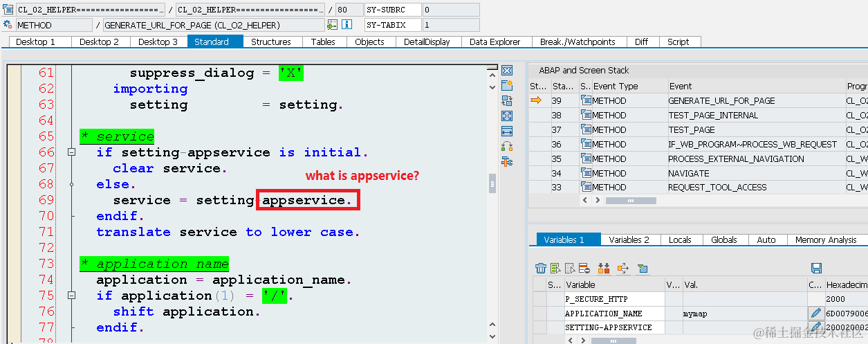This screenshot has height=344, width=868.
Task: Click the info icon in header bar
Action: 347,25
